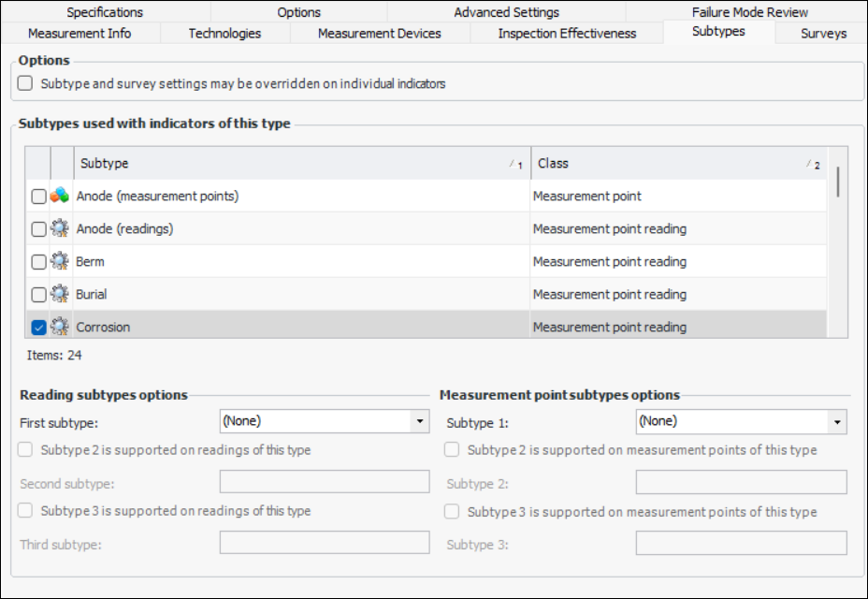
Task: Tick the Anode (readings) checkbox
Action: coord(38,229)
